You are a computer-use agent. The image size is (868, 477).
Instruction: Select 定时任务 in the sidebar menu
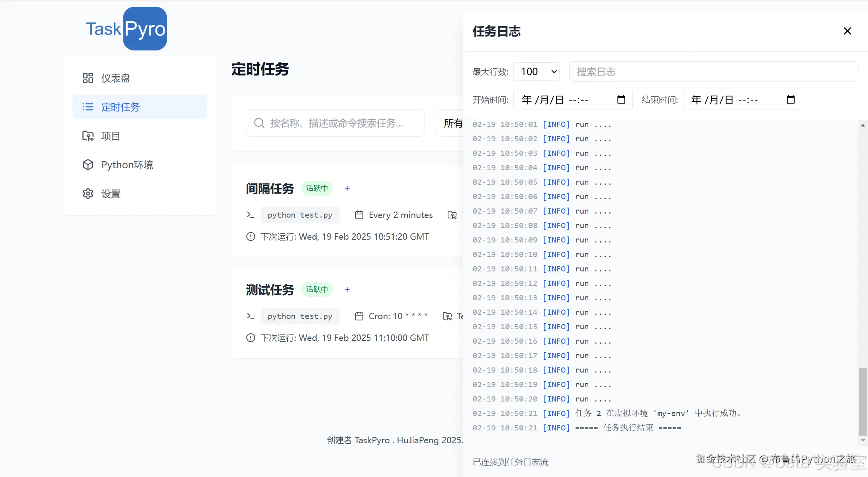click(x=120, y=107)
